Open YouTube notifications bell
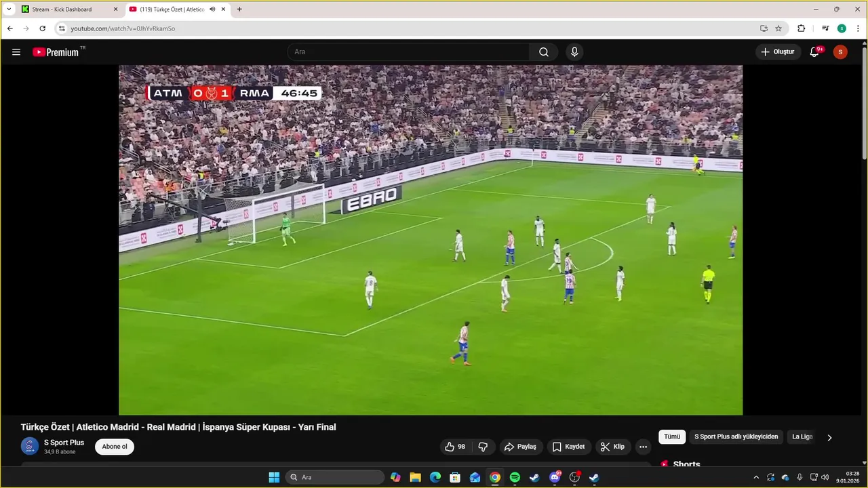868x488 pixels. pyautogui.click(x=815, y=52)
